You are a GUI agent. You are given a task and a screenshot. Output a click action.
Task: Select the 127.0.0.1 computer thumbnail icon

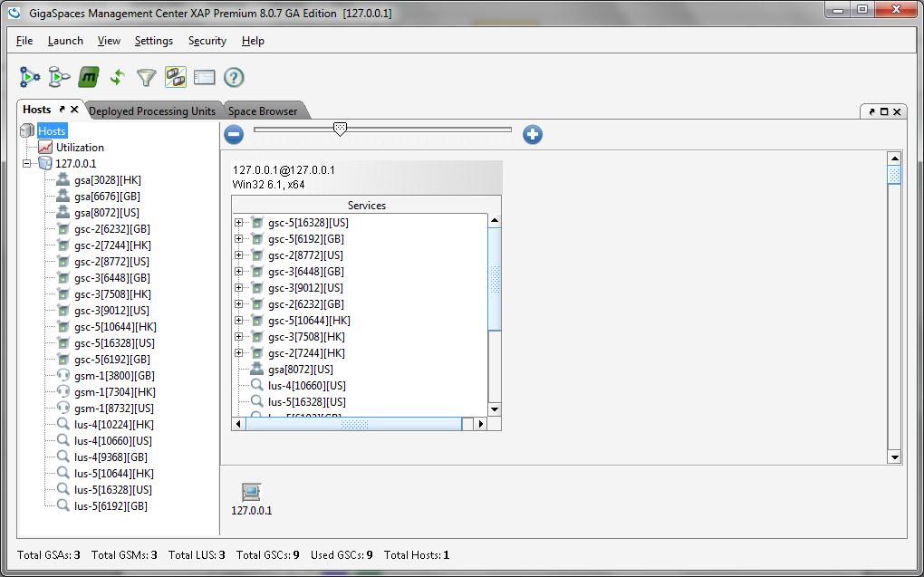[251, 492]
